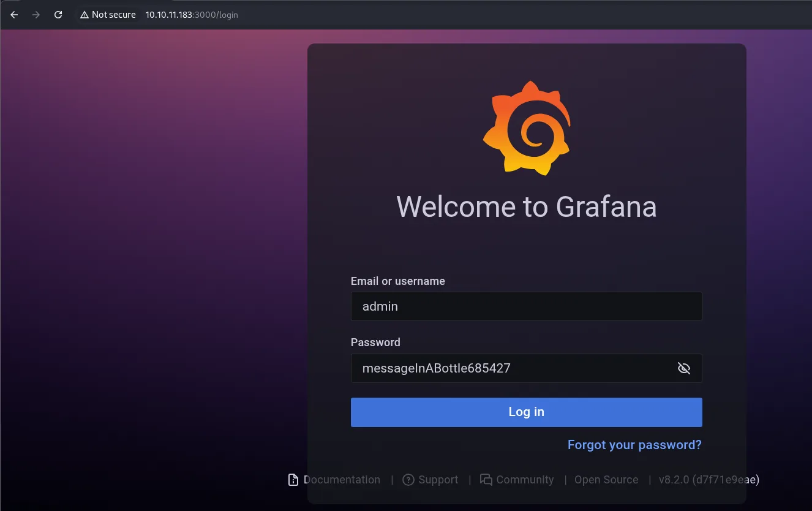The height and width of the screenshot is (511, 812).
Task: Click the browser forward arrow
Action: pos(36,15)
